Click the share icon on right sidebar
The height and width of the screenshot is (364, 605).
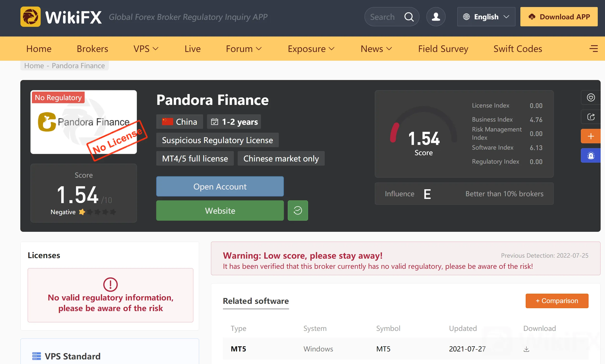point(590,117)
